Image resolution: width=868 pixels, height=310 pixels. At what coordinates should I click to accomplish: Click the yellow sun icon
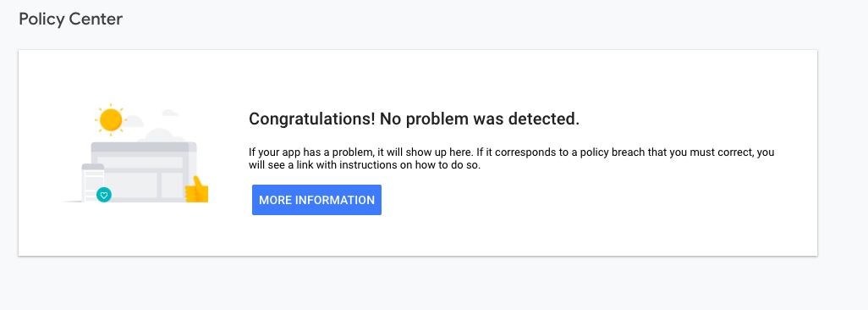pos(111,119)
